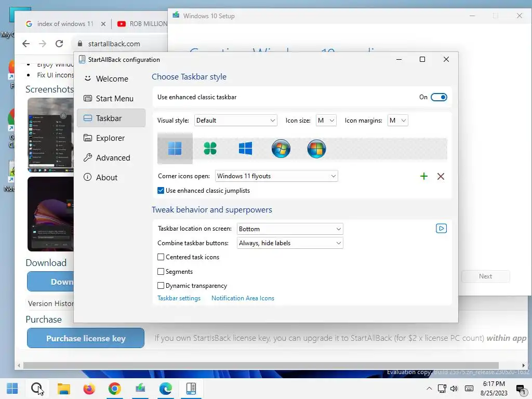Click the Download button on the webpage
Screen dimensions: 532x399
pyautogui.click(x=50, y=281)
